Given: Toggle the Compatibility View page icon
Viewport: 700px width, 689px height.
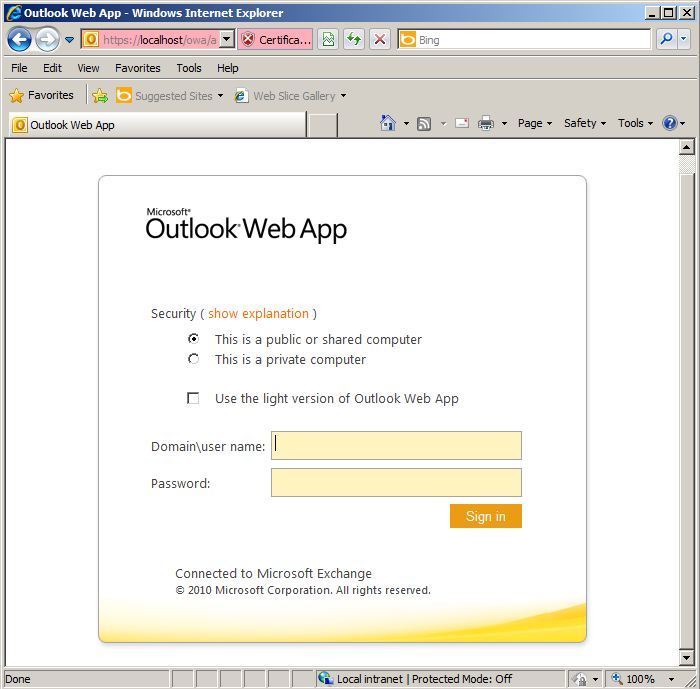Looking at the screenshot, I should tap(328, 40).
